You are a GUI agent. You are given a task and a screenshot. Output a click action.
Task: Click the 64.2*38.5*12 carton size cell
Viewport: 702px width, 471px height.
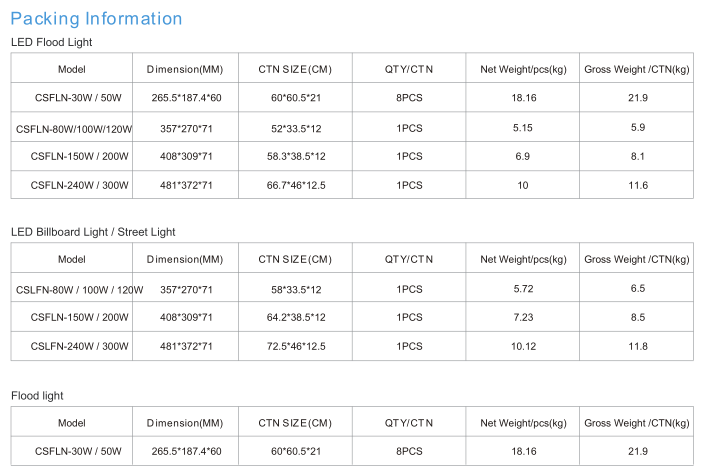(296, 317)
